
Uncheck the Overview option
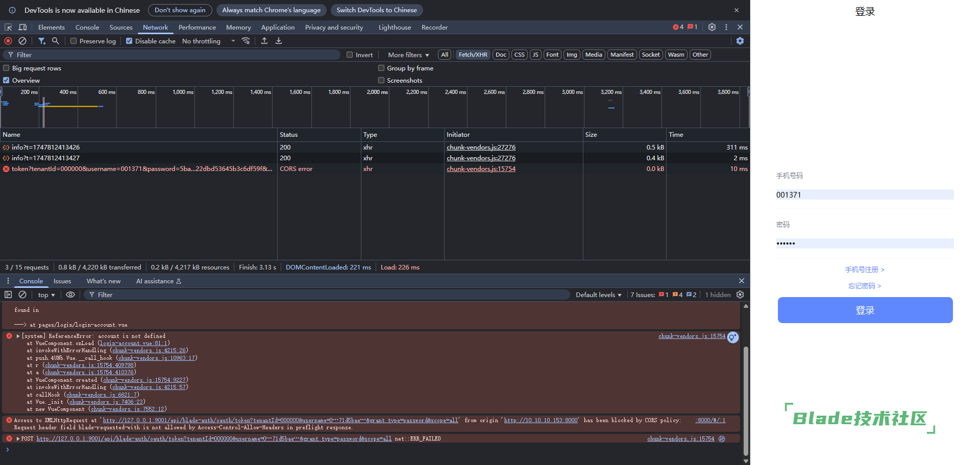pyautogui.click(x=6, y=80)
